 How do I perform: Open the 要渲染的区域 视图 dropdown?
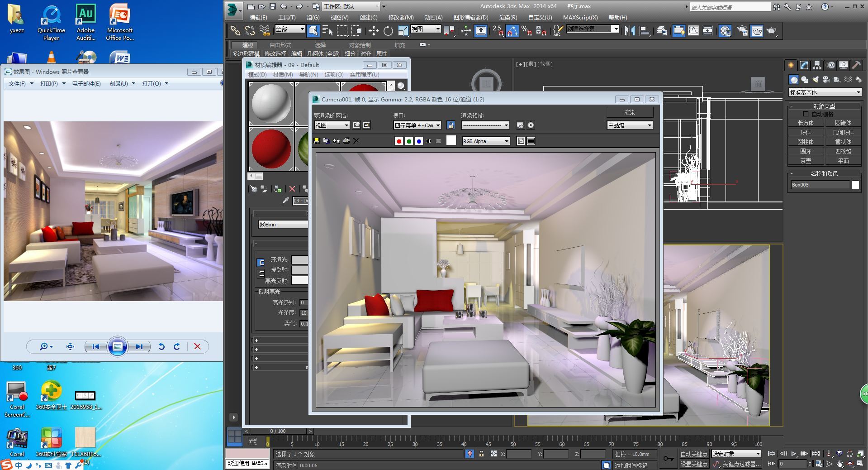pos(332,125)
